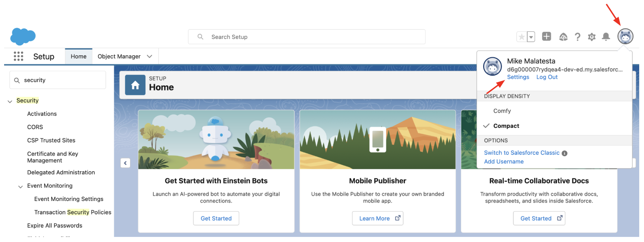Click the user avatar in the header

(x=626, y=36)
